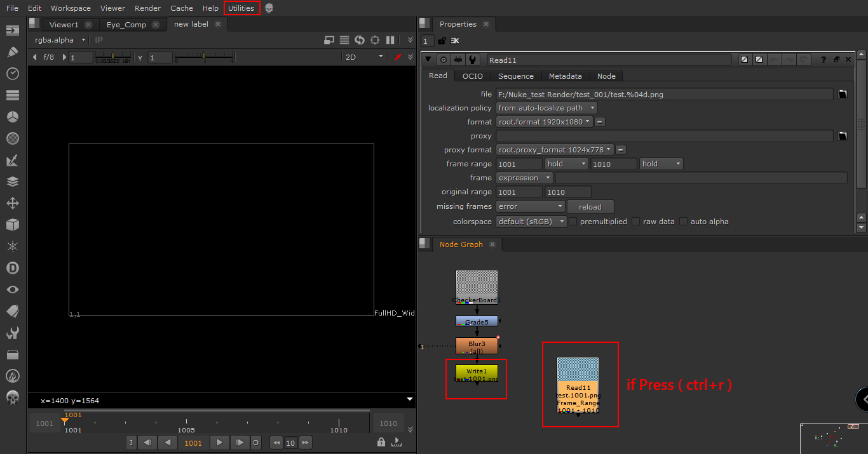Open the Utilities menu
The image size is (868, 454).
[241, 8]
